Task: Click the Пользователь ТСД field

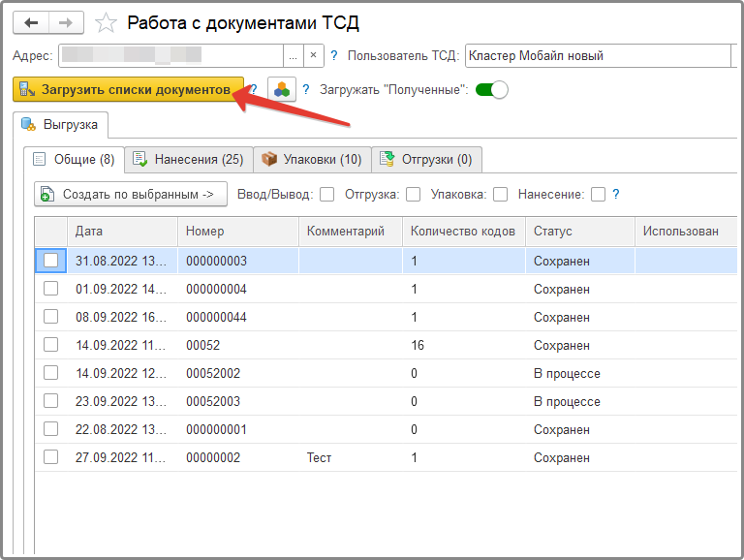Action: 598,56
